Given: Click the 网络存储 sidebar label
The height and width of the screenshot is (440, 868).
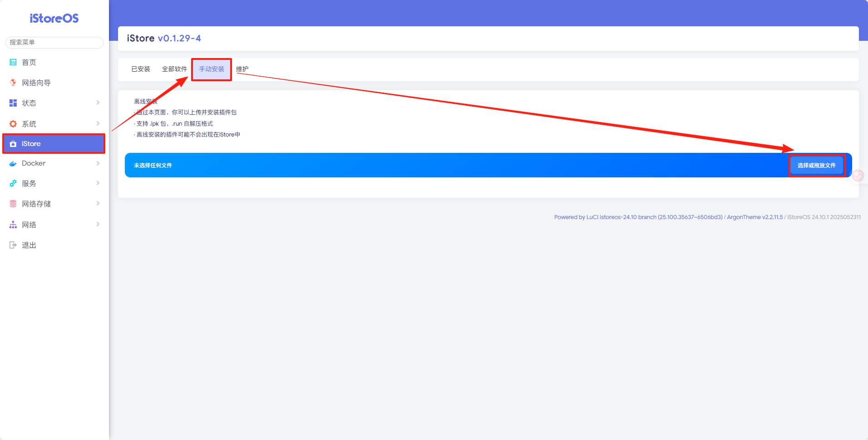Looking at the screenshot, I should pyautogui.click(x=36, y=204).
